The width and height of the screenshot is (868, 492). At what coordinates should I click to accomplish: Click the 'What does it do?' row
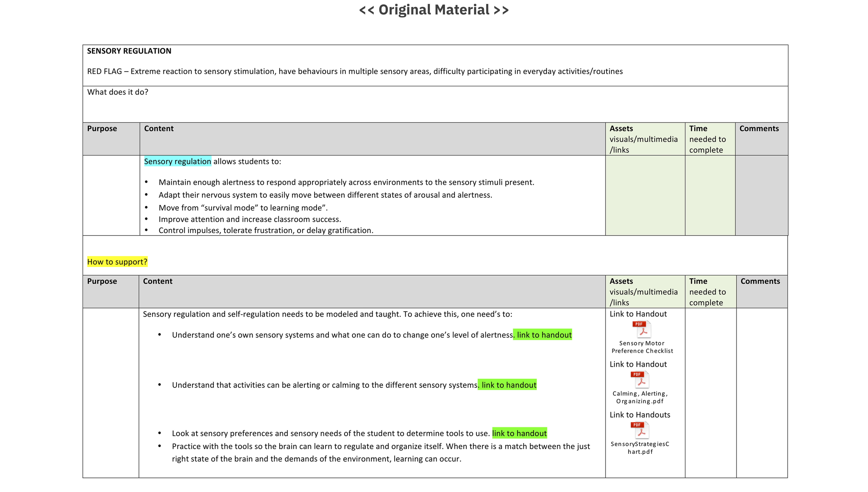click(x=118, y=92)
